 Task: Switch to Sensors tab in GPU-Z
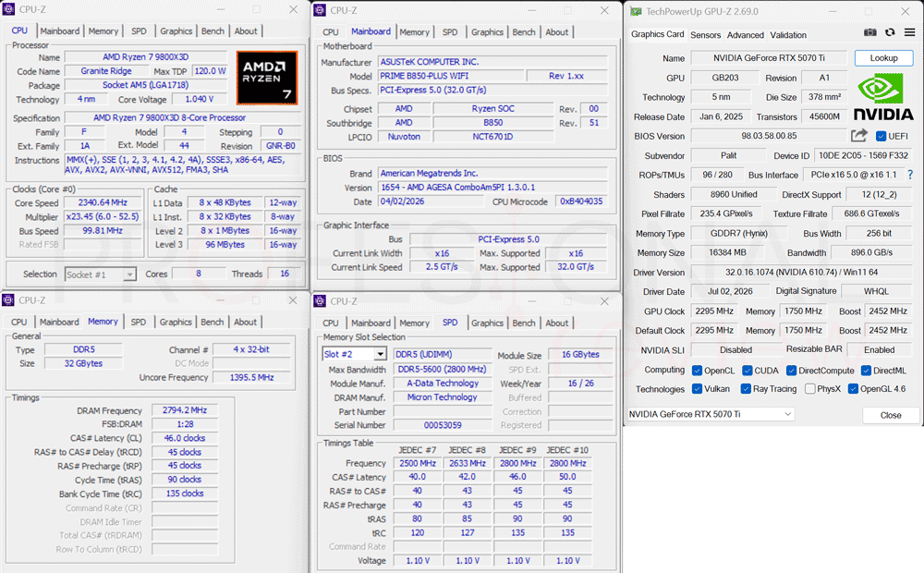(x=705, y=35)
